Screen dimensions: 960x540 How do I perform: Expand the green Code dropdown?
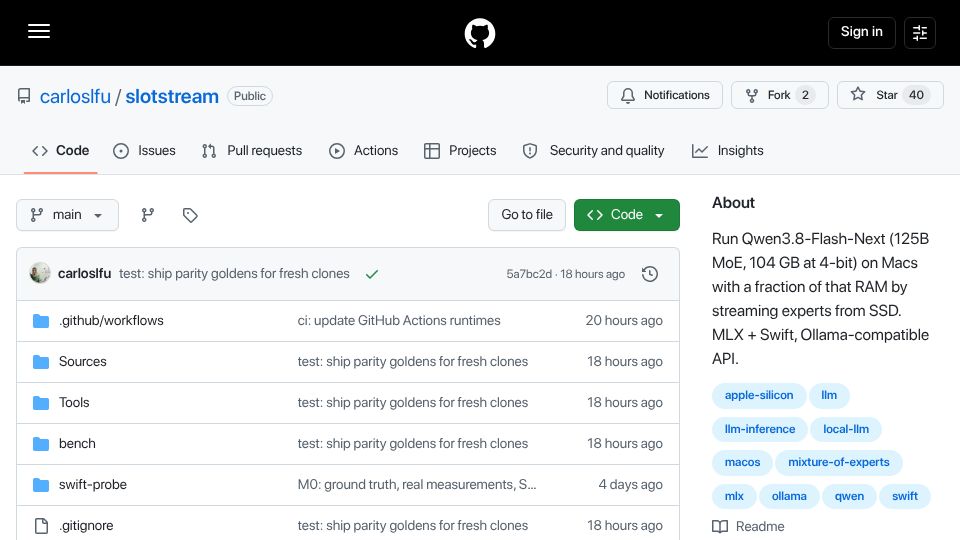tap(626, 215)
